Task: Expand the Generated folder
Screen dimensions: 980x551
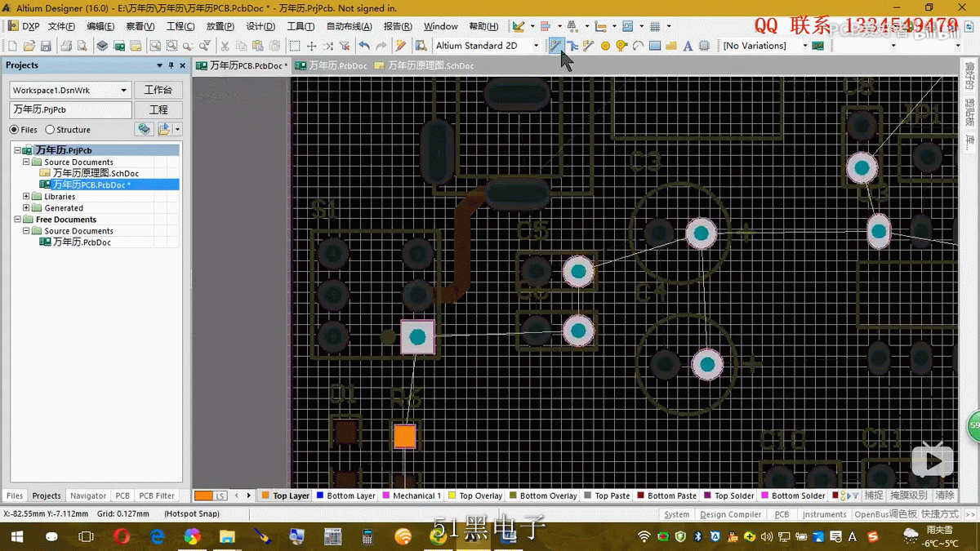Action: point(26,208)
